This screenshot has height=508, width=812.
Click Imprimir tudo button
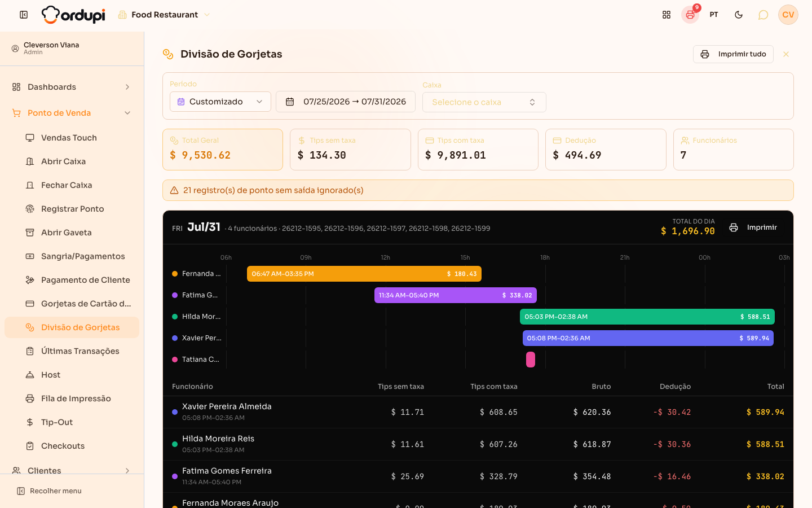click(733, 54)
